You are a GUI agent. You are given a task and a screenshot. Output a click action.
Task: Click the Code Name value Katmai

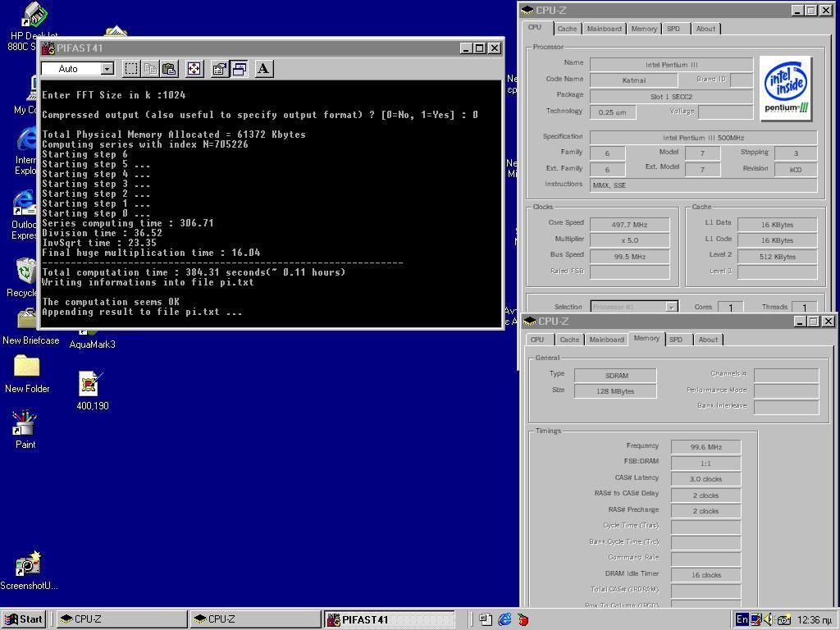pyautogui.click(x=634, y=80)
